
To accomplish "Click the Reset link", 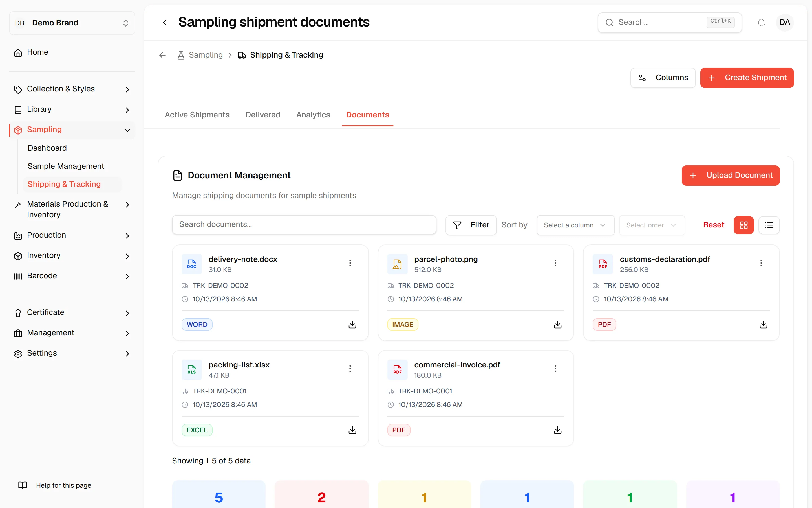I will click(x=714, y=225).
